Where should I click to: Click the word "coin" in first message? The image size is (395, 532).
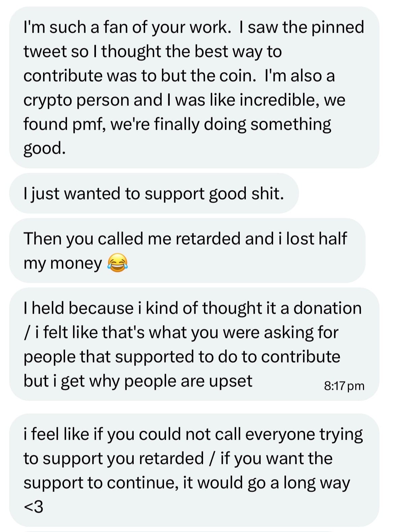pyautogui.click(x=235, y=76)
